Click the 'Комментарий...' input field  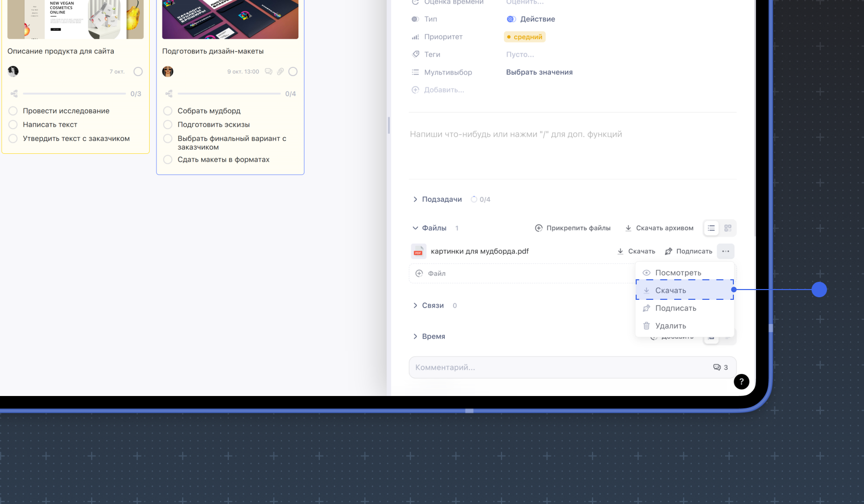(555, 368)
